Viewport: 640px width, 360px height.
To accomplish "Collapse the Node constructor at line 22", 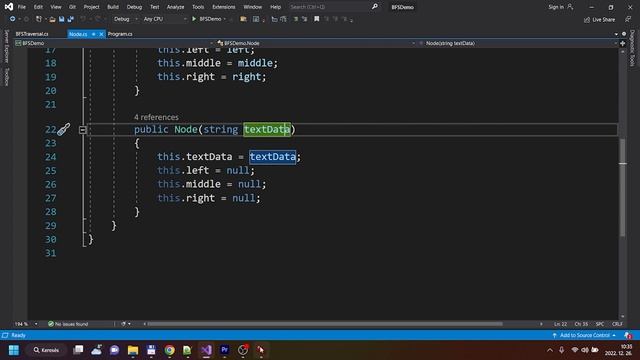I will click(82, 130).
